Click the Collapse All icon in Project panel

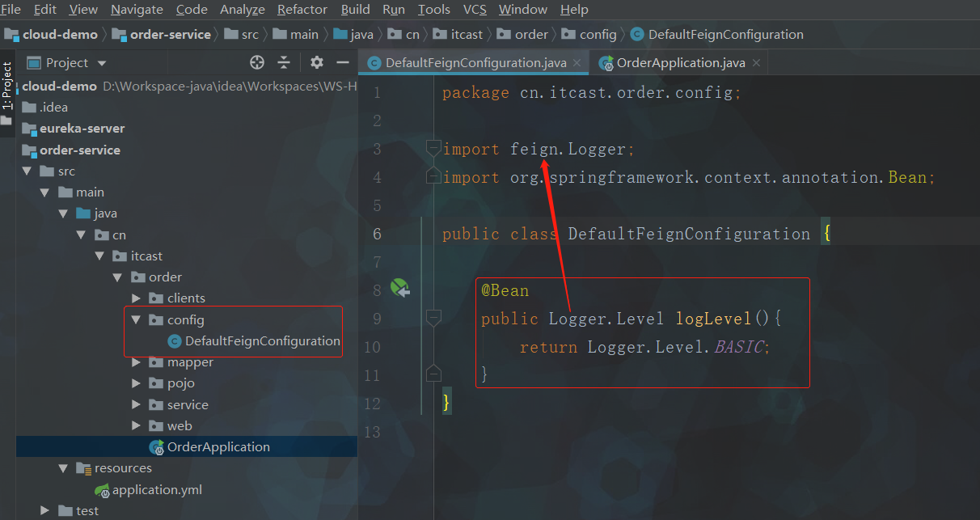coord(284,62)
